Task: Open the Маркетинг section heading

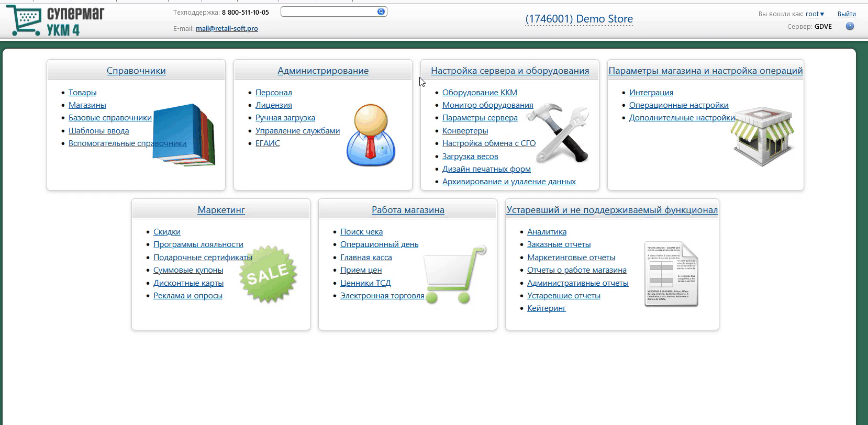Action: pyautogui.click(x=221, y=210)
